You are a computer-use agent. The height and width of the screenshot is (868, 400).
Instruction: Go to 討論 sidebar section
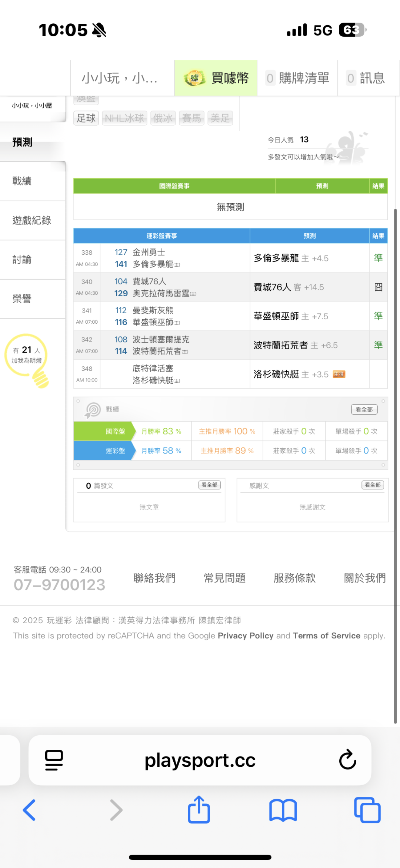[22, 260]
